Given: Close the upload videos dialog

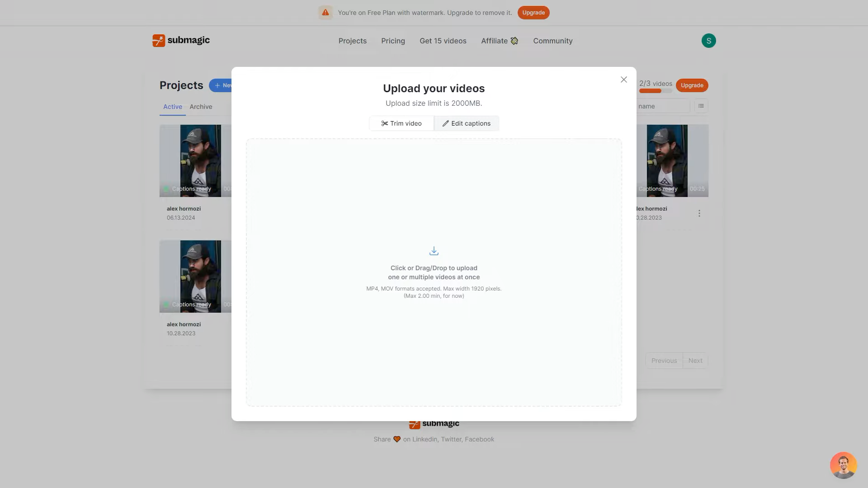Looking at the screenshot, I should click(x=623, y=80).
